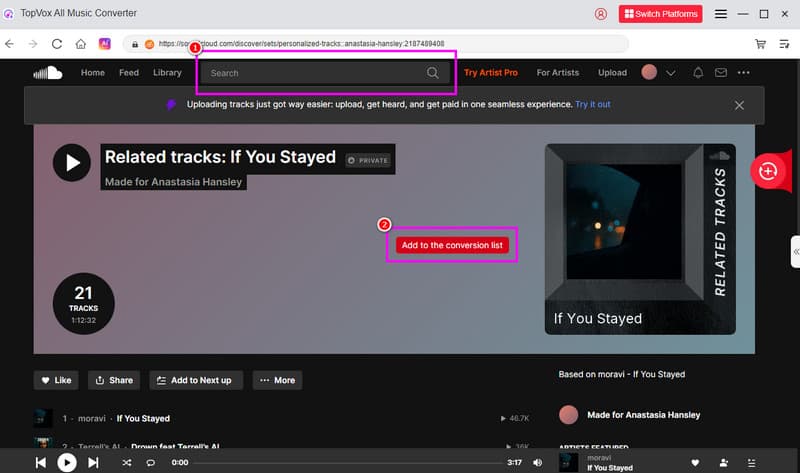Screen dimensions: 800x473
Task: Click Add to the conversion list button
Action: pos(451,245)
